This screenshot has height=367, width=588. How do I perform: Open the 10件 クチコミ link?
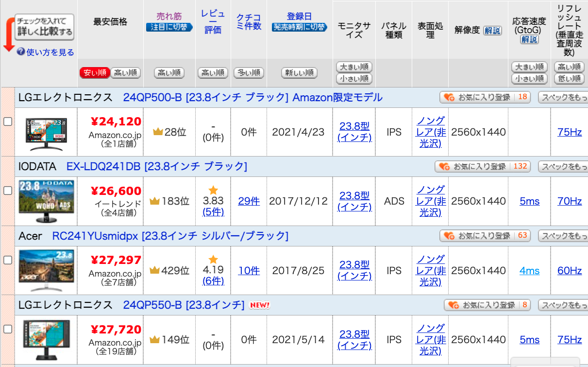(249, 270)
